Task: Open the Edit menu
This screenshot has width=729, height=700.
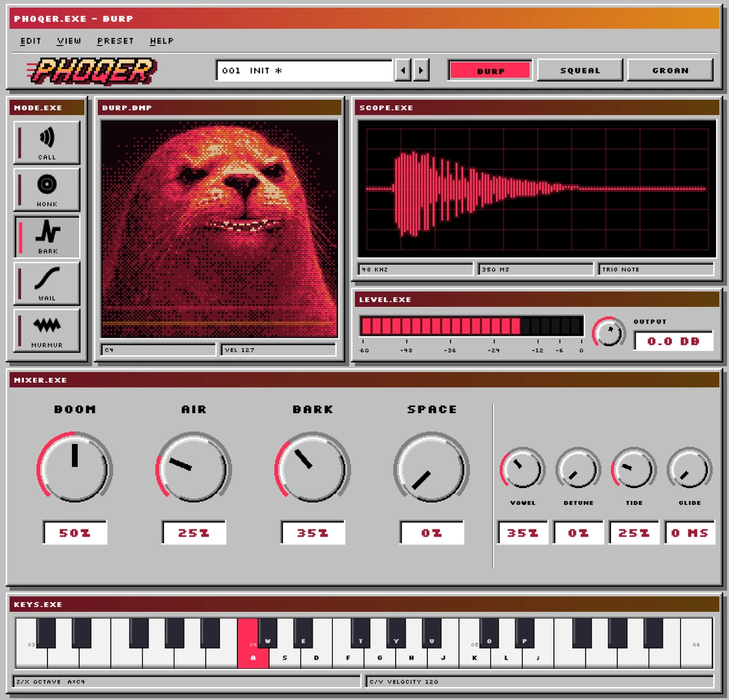Action: pyautogui.click(x=30, y=41)
